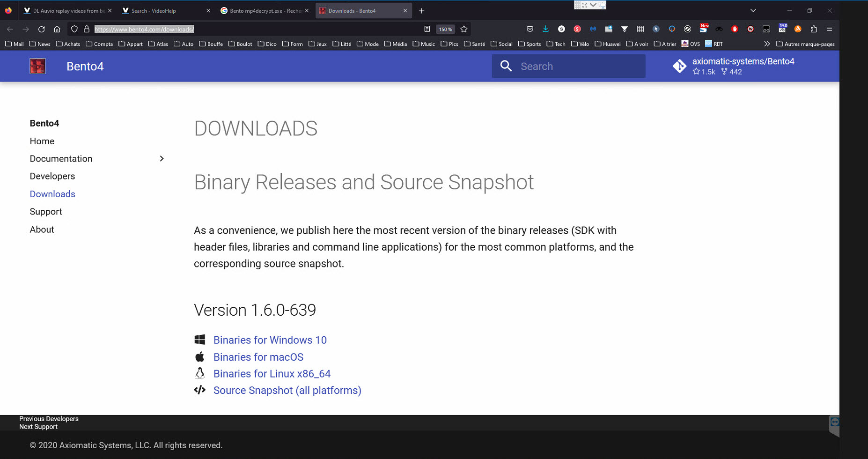Click the orange round extension icon

[798, 29]
